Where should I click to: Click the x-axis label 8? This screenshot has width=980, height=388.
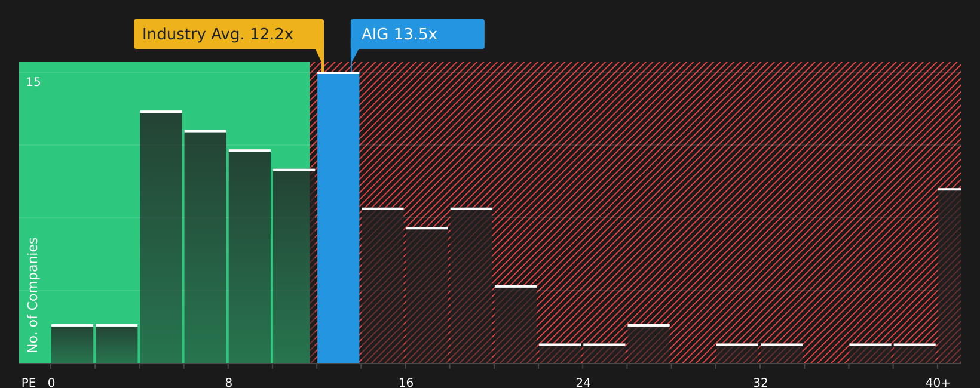click(229, 383)
